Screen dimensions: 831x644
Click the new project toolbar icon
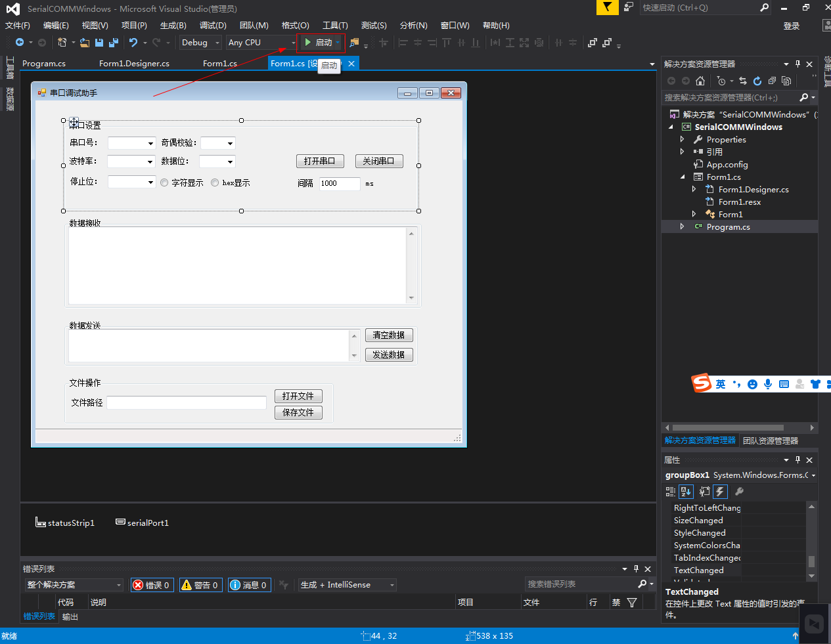point(62,42)
